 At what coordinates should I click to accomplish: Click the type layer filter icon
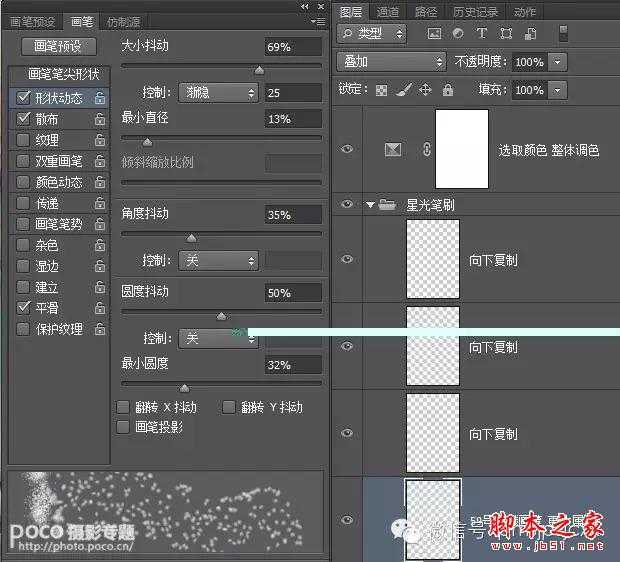point(482,33)
